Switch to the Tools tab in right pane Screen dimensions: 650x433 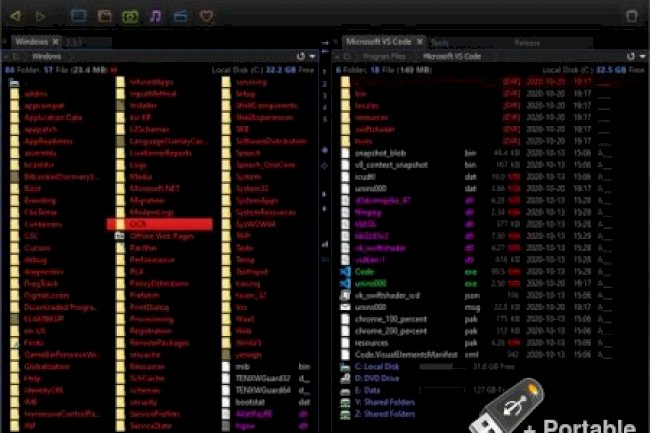coord(439,43)
